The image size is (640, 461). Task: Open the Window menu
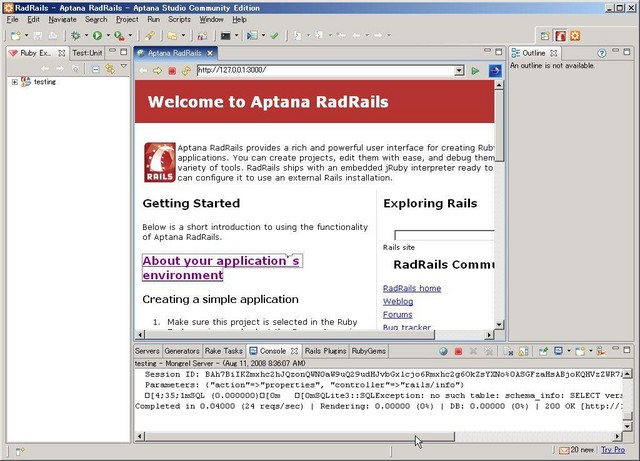pos(211,19)
